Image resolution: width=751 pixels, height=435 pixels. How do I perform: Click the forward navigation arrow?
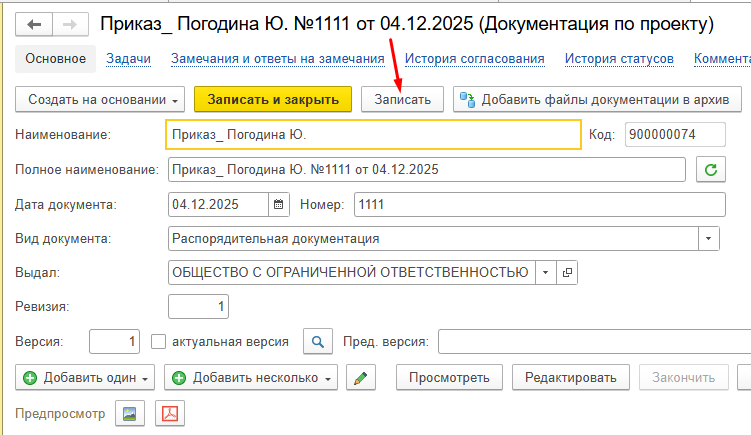(x=69, y=23)
